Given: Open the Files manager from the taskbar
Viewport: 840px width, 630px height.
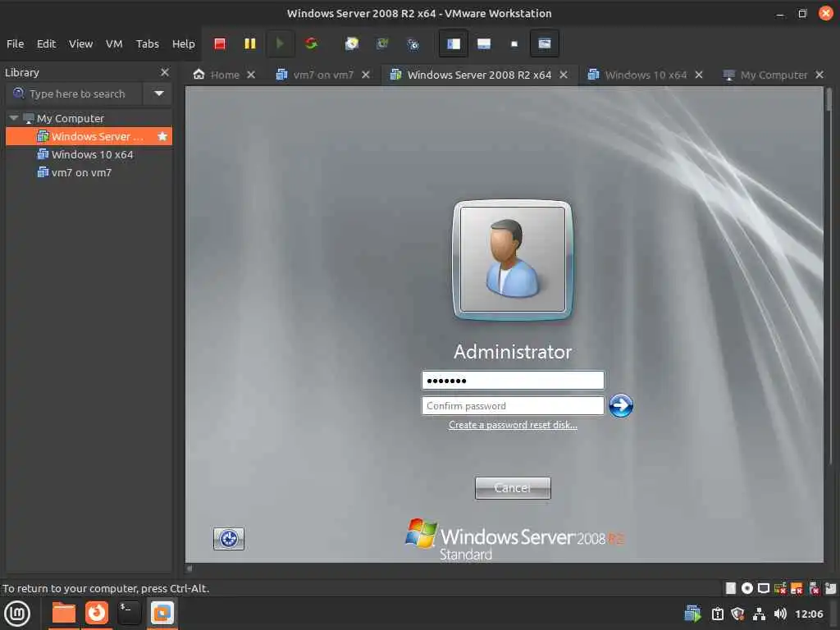Looking at the screenshot, I should click(x=63, y=614).
